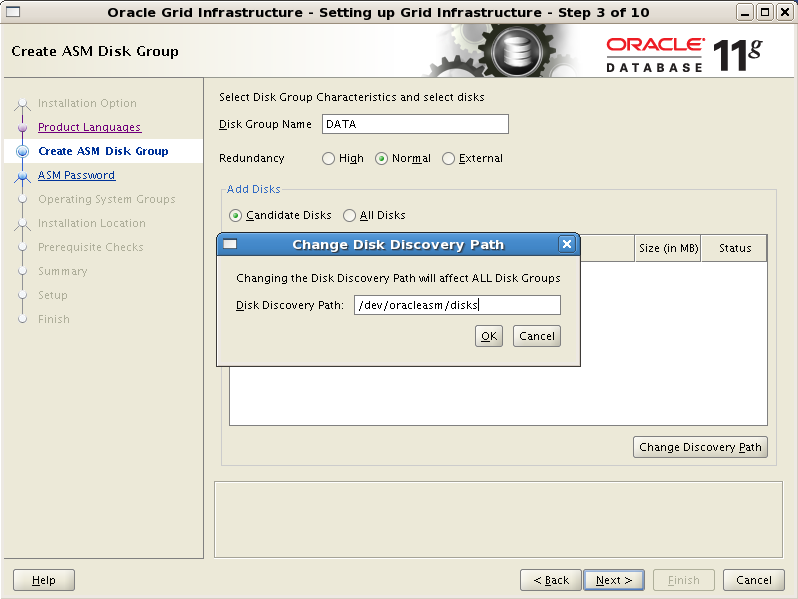Click the Disk Group Name field
The width and height of the screenshot is (798, 599).
415,124
